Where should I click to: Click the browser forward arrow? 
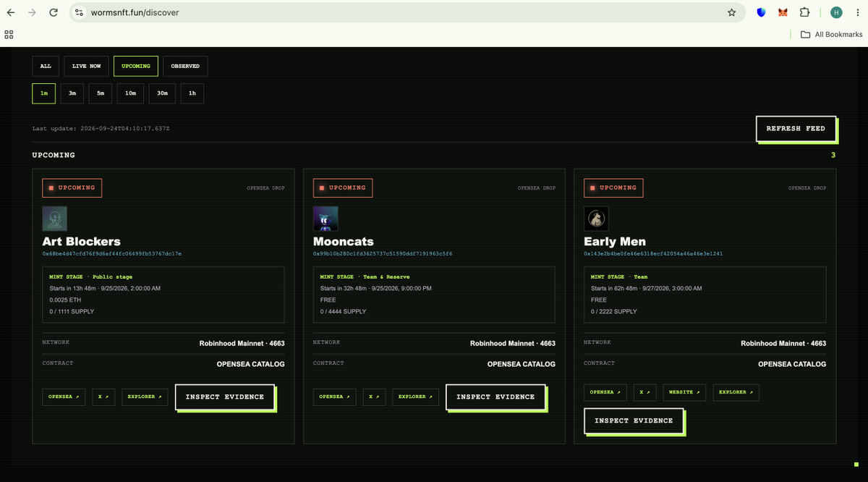[x=32, y=12]
